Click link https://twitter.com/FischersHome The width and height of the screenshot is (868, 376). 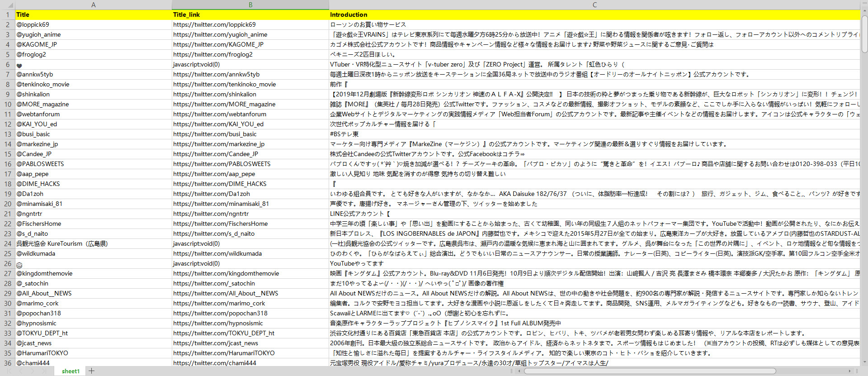point(221,224)
